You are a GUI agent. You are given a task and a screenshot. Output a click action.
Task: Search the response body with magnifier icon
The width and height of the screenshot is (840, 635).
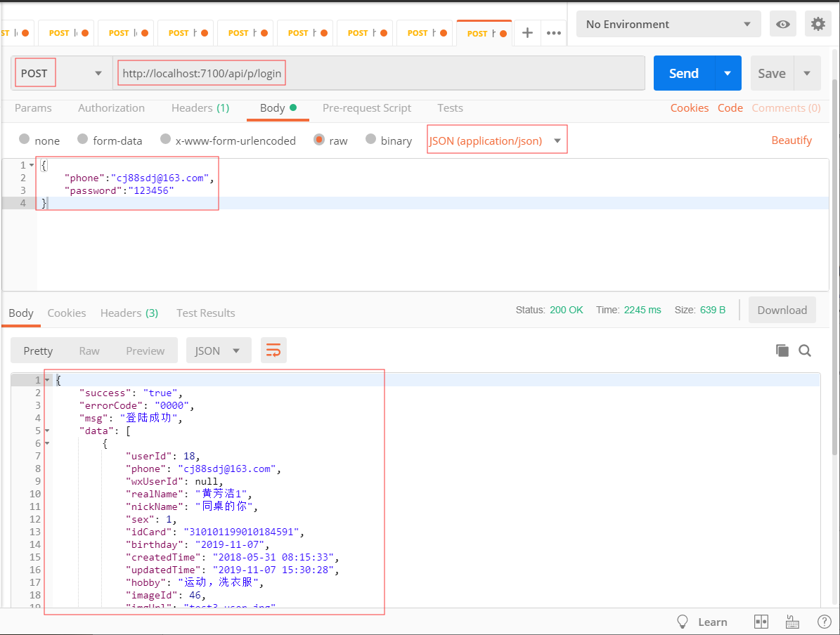coord(805,351)
